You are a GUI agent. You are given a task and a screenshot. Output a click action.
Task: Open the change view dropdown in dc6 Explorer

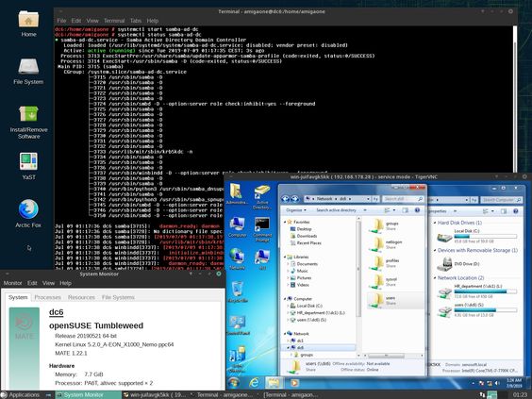(394, 210)
